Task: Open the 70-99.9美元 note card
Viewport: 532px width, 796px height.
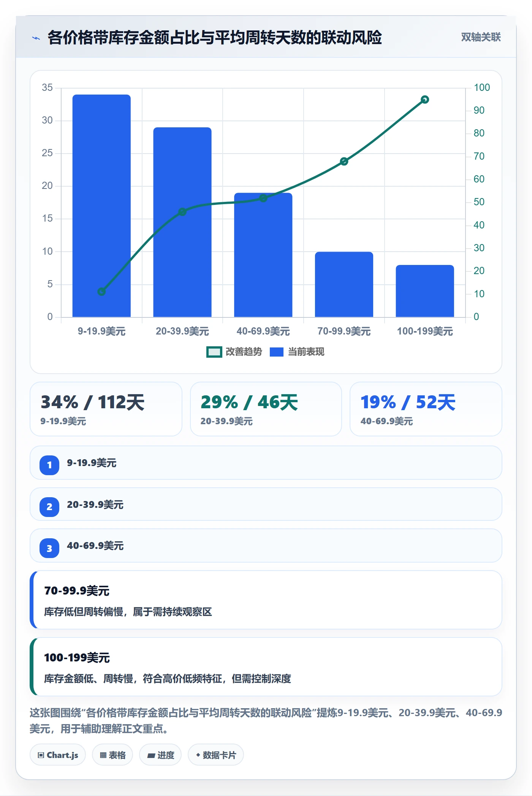Action: (x=266, y=600)
